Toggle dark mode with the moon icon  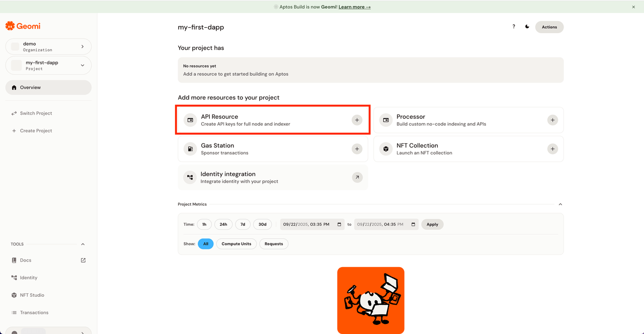[x=527, y=27]
